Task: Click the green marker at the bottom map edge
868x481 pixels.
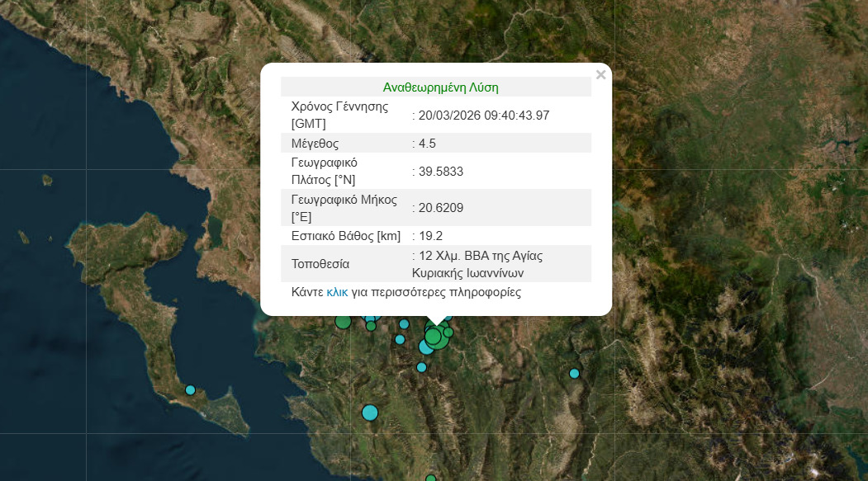Action: coord(430,478)
